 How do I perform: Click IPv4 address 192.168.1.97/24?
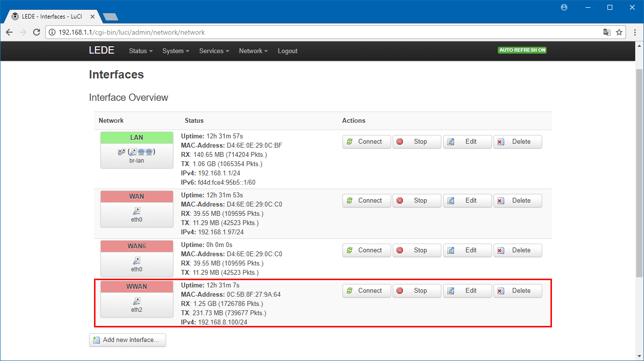pyautogui.click(x=221, y=232)
